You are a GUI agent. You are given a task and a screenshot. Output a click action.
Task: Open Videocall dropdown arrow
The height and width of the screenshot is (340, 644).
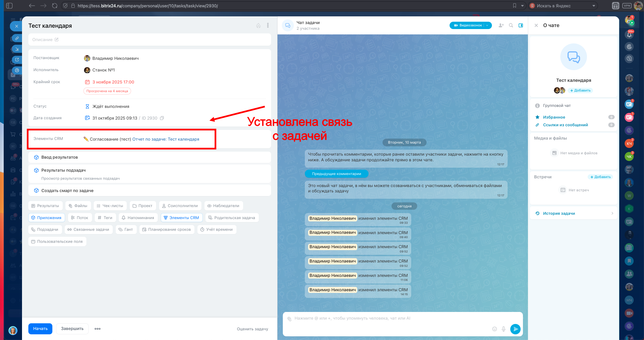(487, 25)
